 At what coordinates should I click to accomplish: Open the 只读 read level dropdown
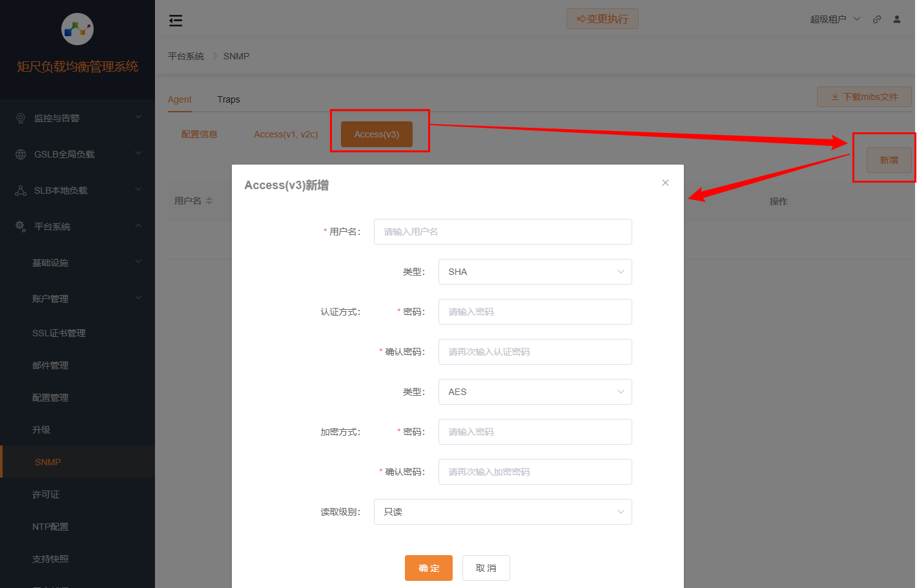tap(502, 512)
